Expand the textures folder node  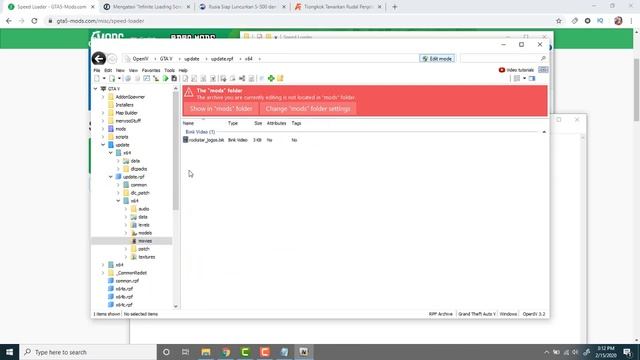(126, 257)
